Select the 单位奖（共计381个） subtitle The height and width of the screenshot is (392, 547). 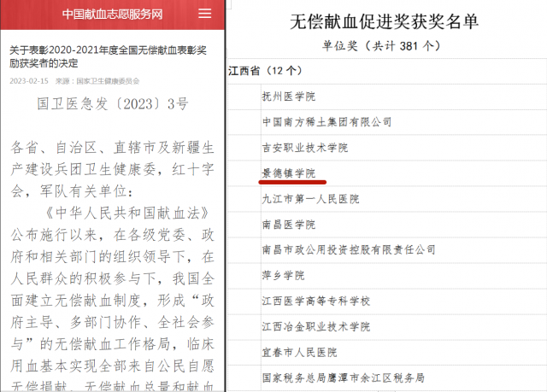386,44
